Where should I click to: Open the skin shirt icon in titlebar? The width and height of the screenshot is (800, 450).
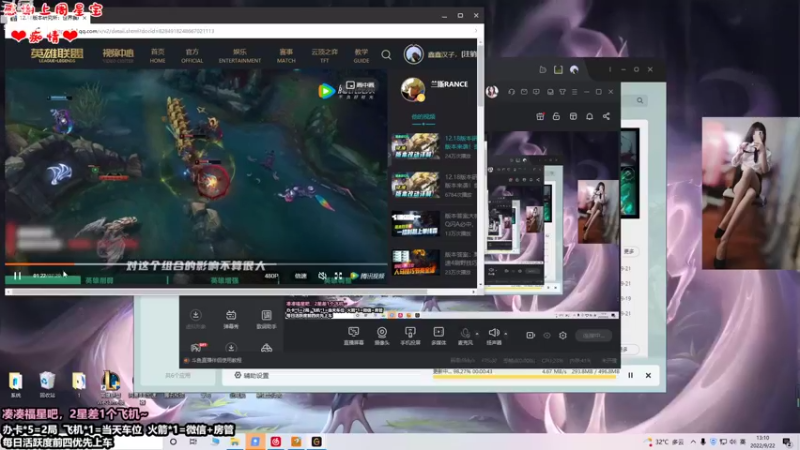point(562,92)
